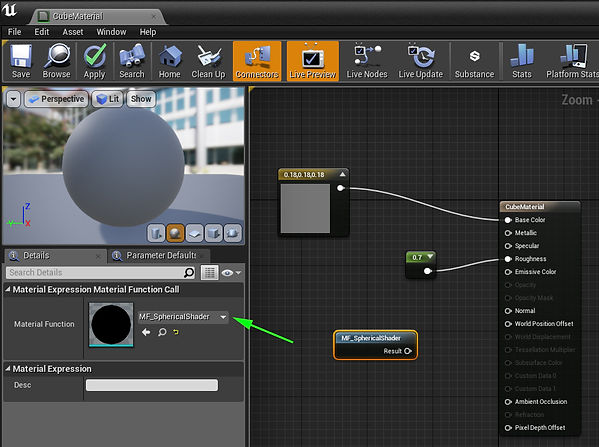Open the Perspective view mode dropdown
599x447 pixels.
pos(57,99)
